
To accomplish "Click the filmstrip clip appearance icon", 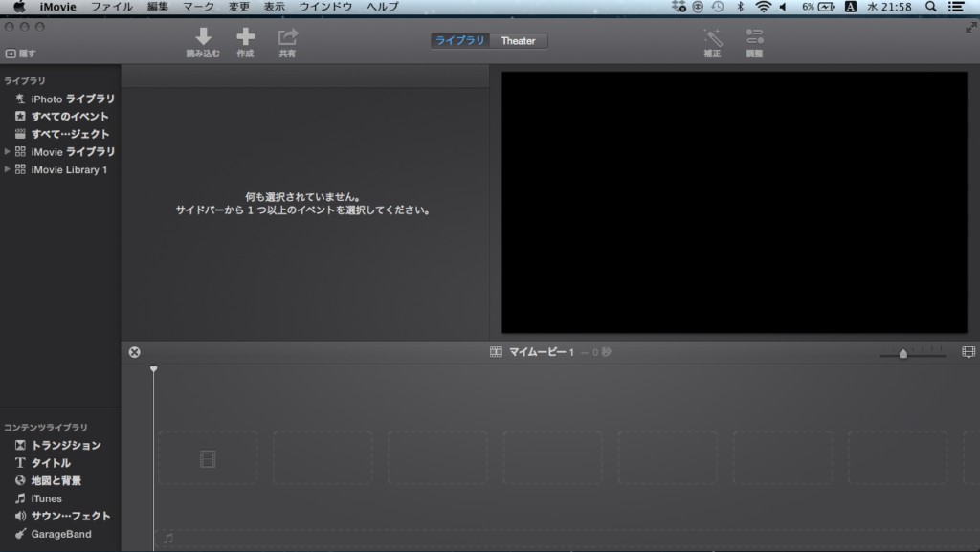I will click(969, 352).
